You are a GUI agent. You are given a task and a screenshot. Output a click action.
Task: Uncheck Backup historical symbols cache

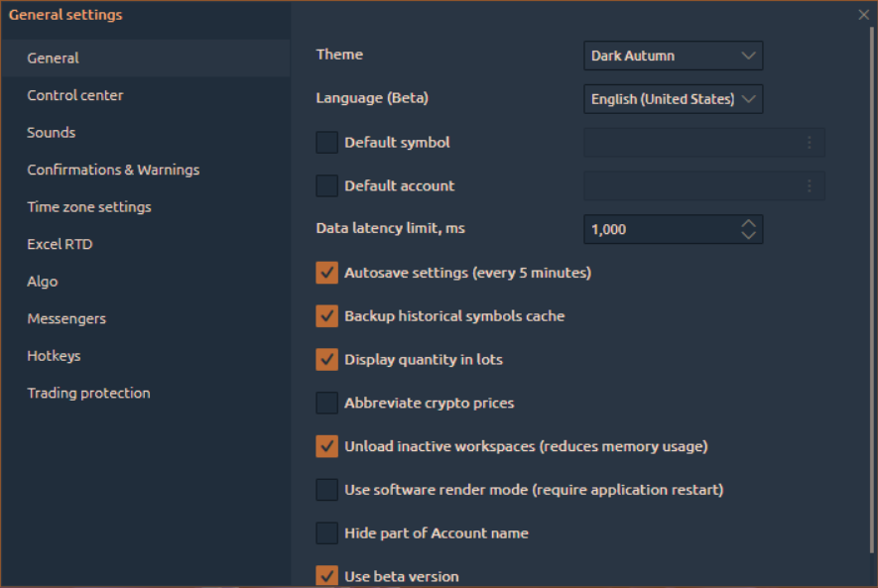click(x=326, y=316)
